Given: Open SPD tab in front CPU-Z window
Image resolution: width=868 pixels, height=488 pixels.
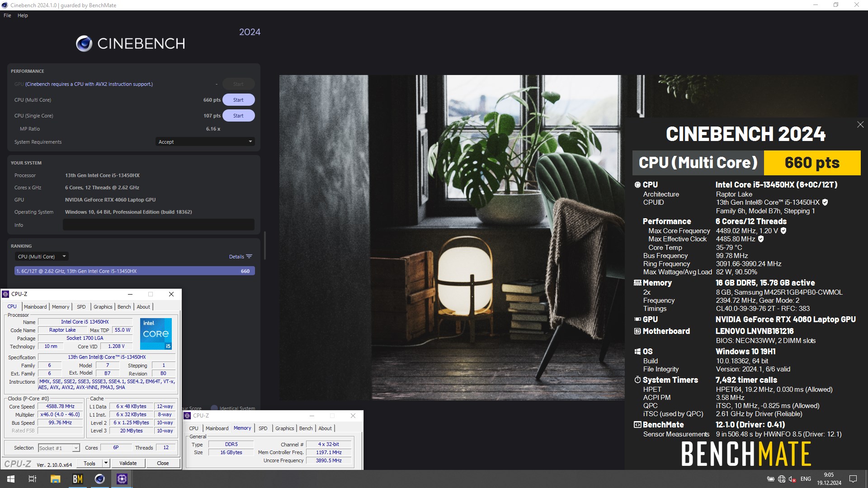Looking at the screenshot, I should 81,307.
